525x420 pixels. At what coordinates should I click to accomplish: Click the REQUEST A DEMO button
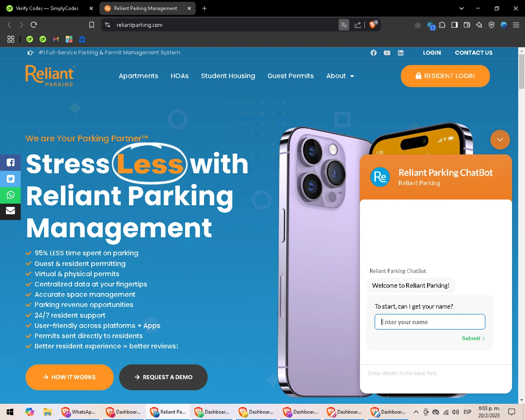point(163,377)
